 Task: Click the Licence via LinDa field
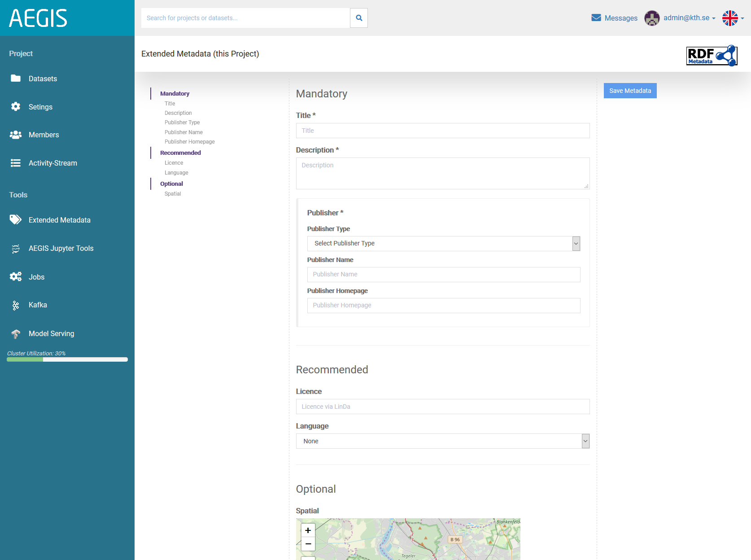pyautogui.click(x=442, y=407)
